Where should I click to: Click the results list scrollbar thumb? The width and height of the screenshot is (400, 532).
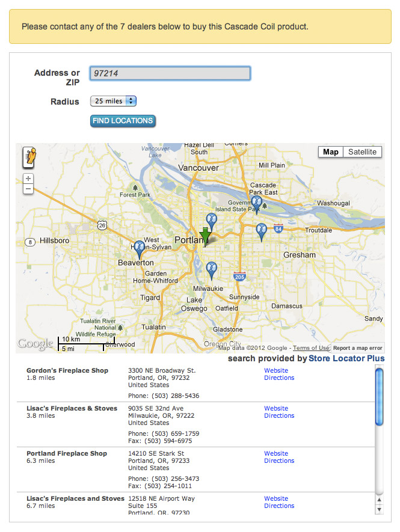tap(379, 397)
